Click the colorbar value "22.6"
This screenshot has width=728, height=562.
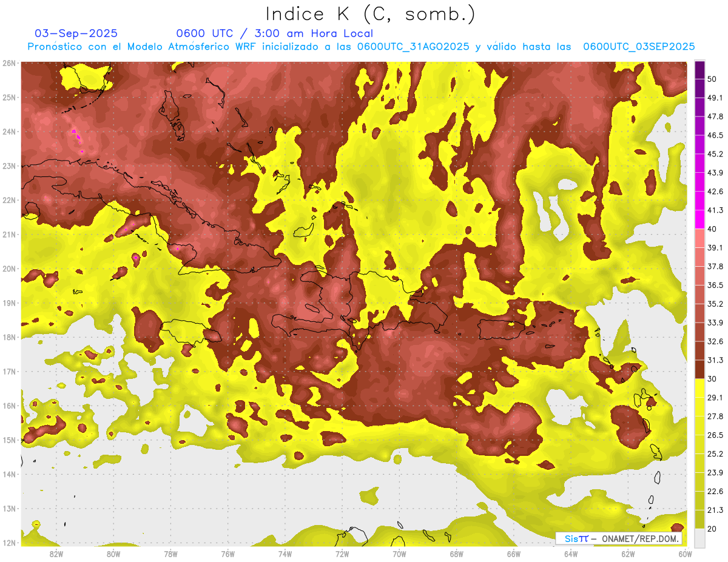715,492
